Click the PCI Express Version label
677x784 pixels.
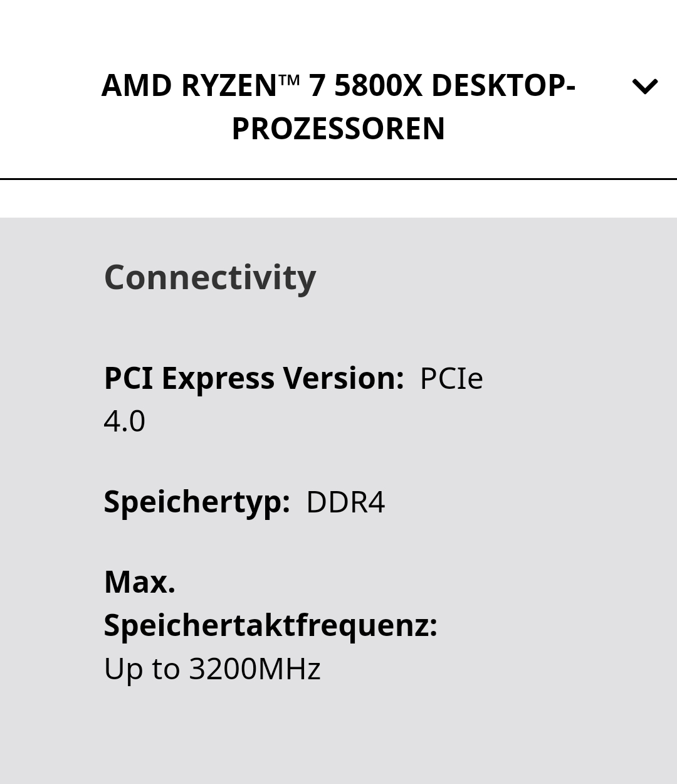253,378
